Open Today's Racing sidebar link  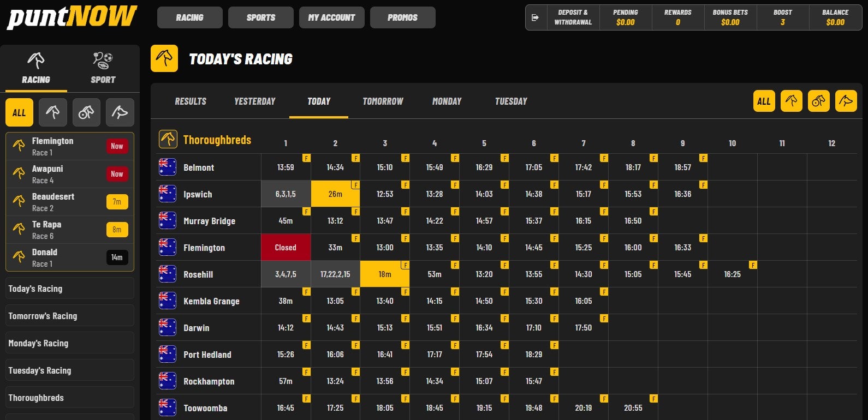click(70, 288)
